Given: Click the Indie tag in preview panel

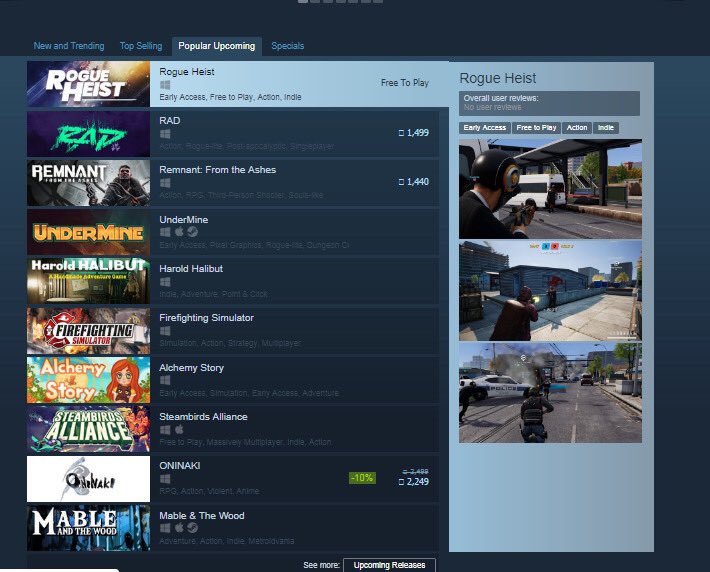Looking at the screenshot, I should tap(605, 128).
